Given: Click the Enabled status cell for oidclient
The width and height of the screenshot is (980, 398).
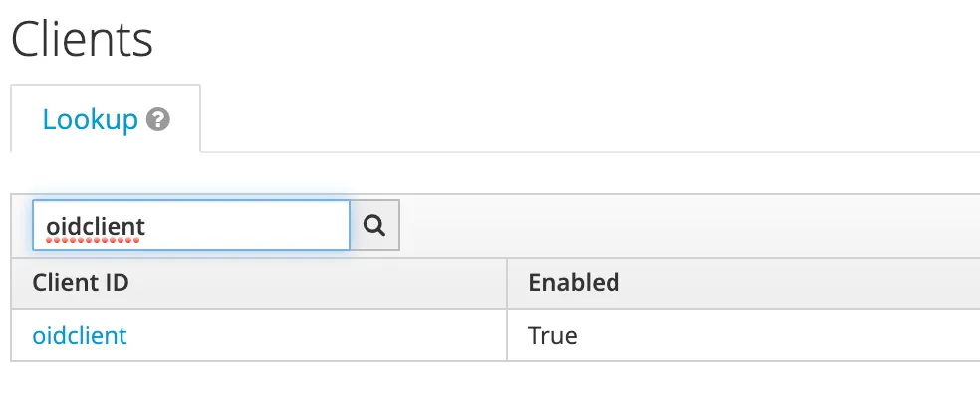Looking at the screenshot, I should [553, 335].
